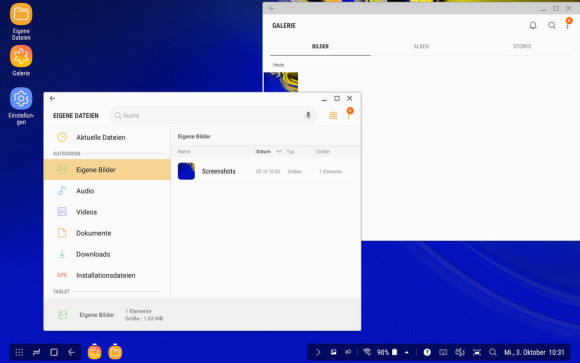Toggle the muted sound icon
The image size is (580, 363).
point(460,352)
